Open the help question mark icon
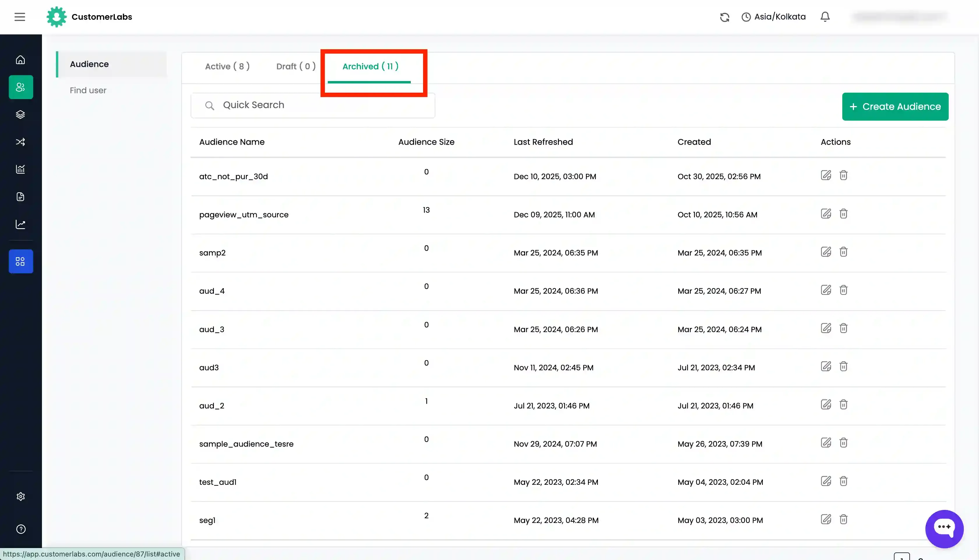Screen dimensions: 979x560 (21, 529)
